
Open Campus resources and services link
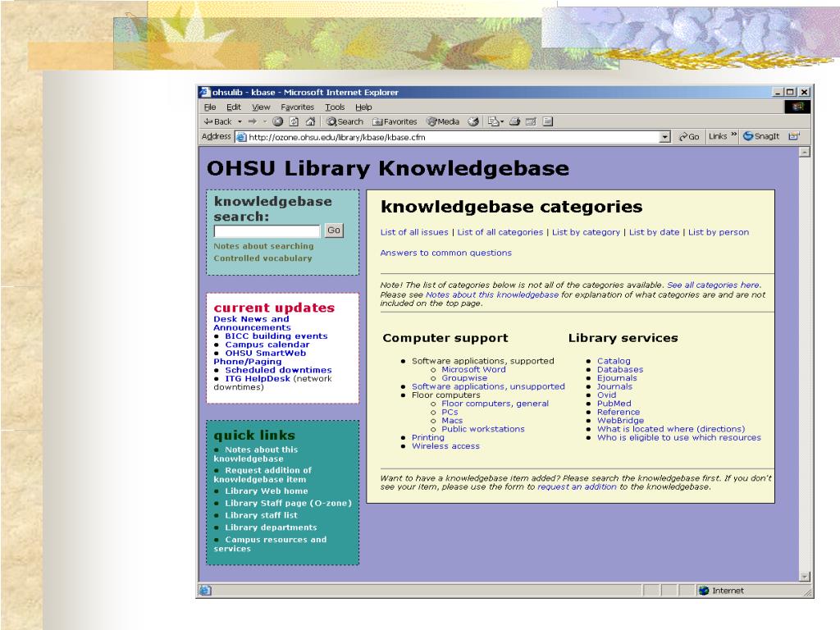click(270, 544)
